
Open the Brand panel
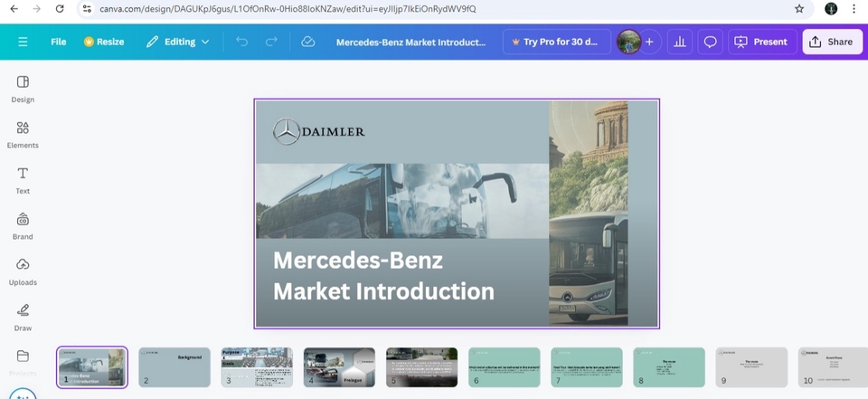[x=23, y=226]
